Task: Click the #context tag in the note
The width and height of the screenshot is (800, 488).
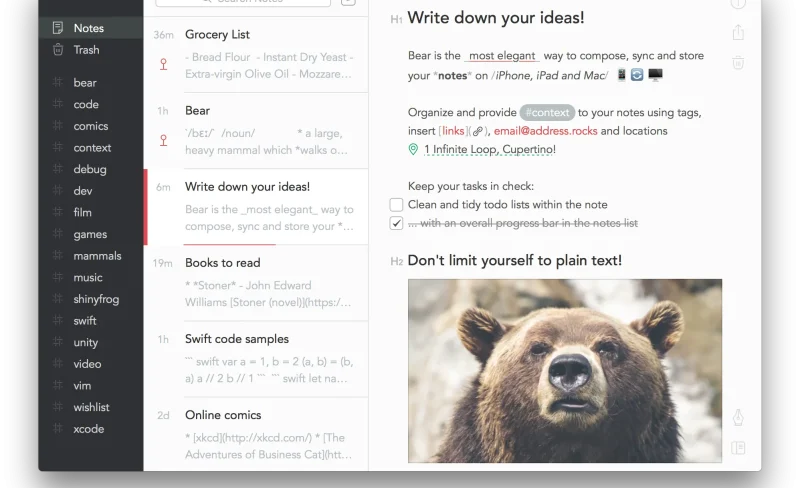Action: (x=547, y=113)
